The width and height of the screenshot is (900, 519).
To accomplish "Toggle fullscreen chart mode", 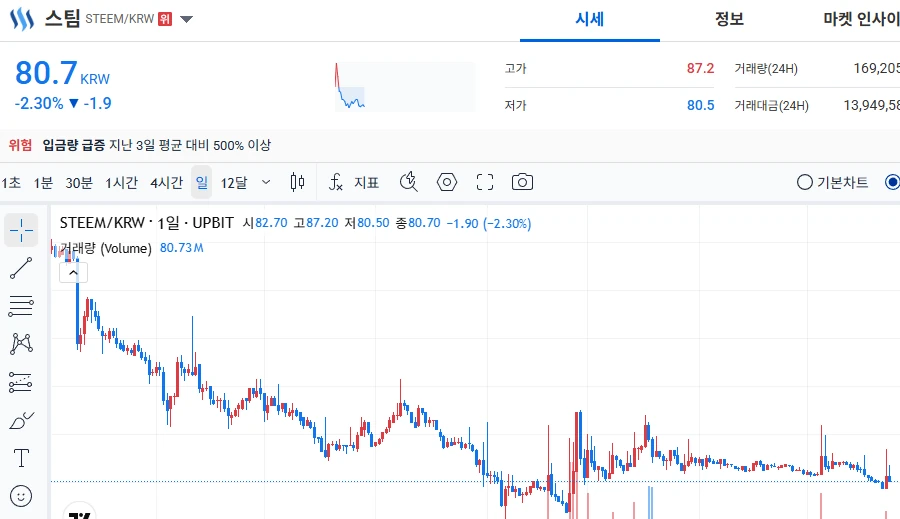I will click(x=485, y=183).
